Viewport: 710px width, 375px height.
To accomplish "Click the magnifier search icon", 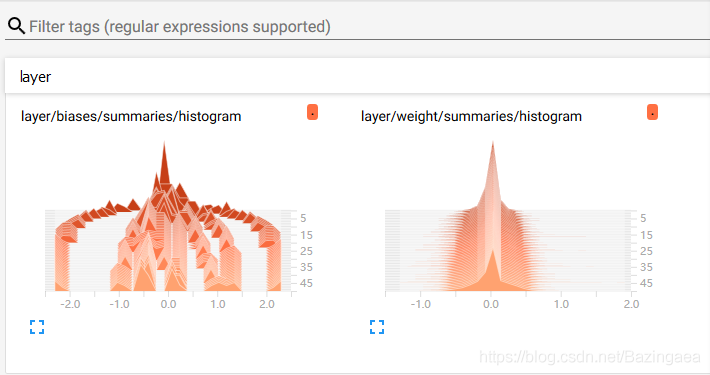I will pyautogui.click(x=16, y=26).
